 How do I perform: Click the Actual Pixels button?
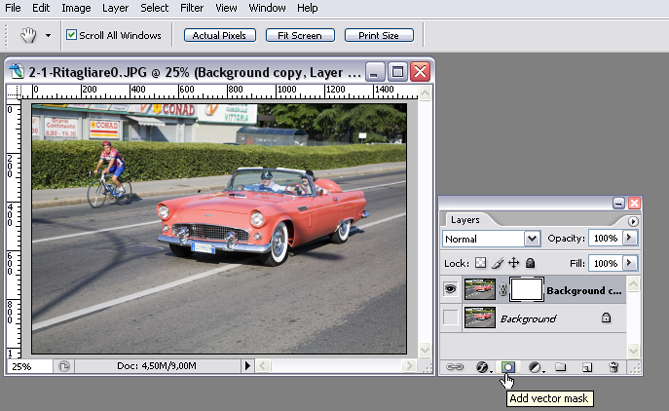(220, 35)
